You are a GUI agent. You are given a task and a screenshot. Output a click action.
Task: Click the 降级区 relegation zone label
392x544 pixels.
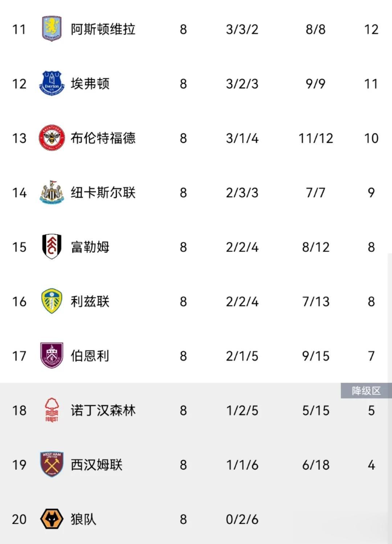click(366, 391)
